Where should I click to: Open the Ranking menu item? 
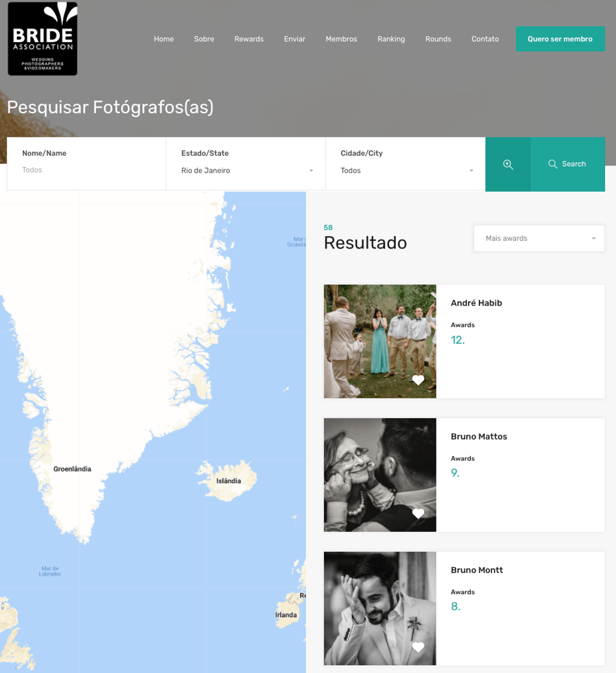pyautogui.click(x=391, y=39)
